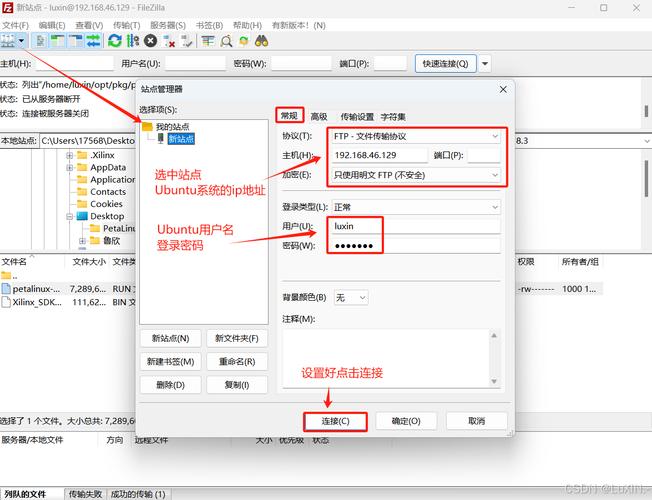652x500 pixels.
Task: Cancel the current operation with the black X icon
Action: [x=151, y=41]
